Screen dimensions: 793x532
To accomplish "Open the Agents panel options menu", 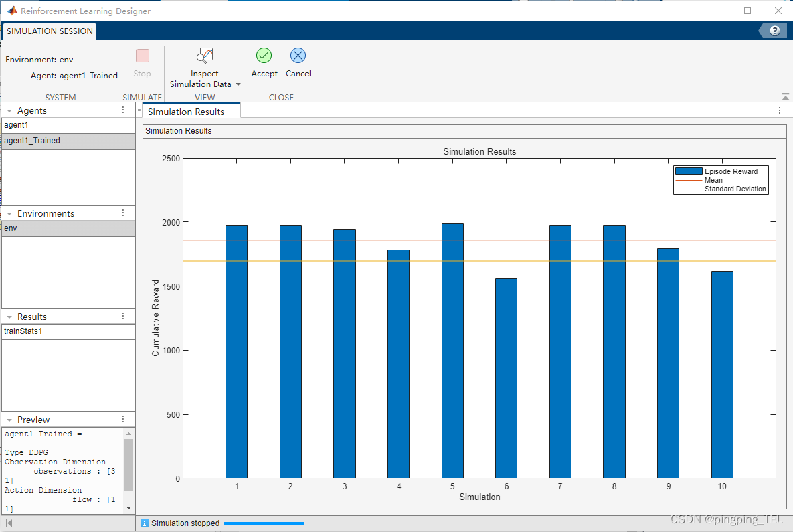I will pyautogui.click(x=123, y=110).
